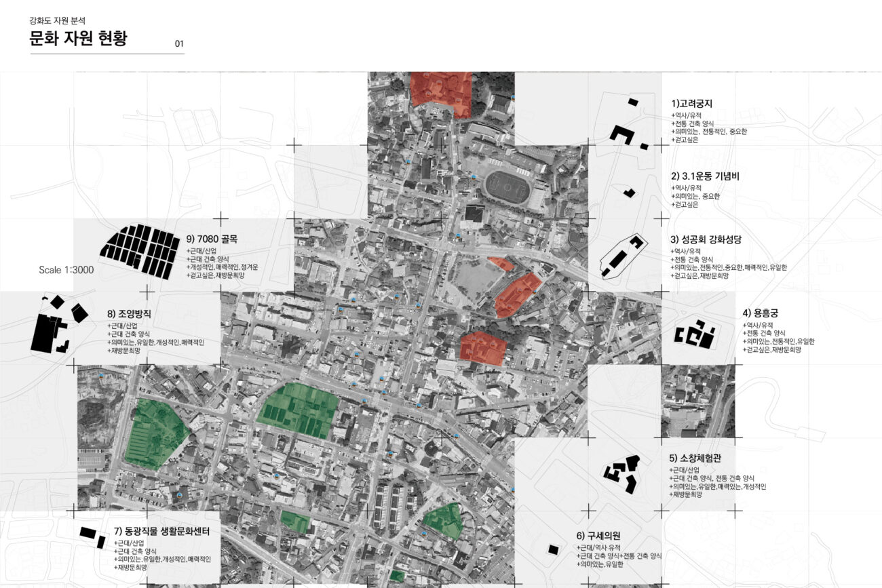Image resolution: width=882 pixels, height=588 pixels.
Task: Select the 3.1운동 기념비 footprint icon
Action: (x=629, y=193)
